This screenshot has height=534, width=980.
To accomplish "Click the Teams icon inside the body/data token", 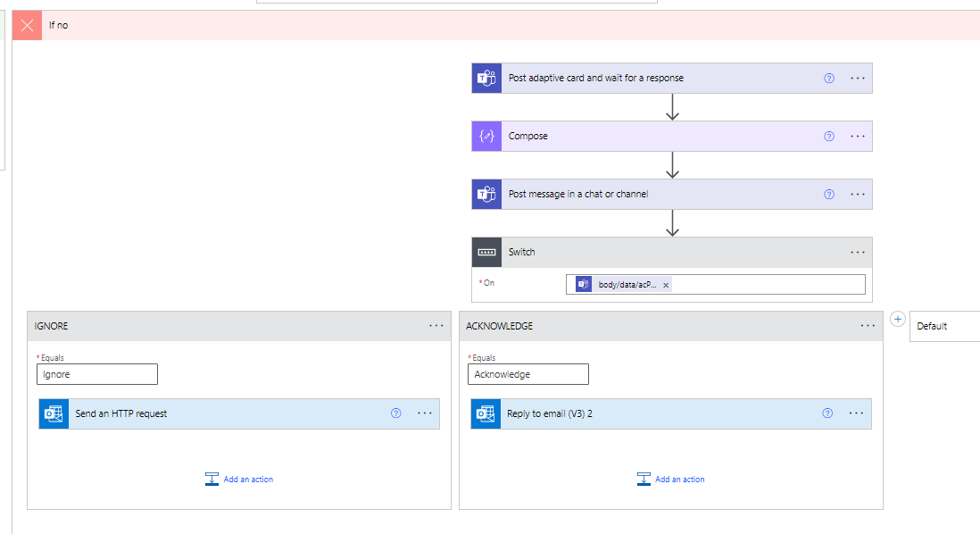I will point(583,284).
